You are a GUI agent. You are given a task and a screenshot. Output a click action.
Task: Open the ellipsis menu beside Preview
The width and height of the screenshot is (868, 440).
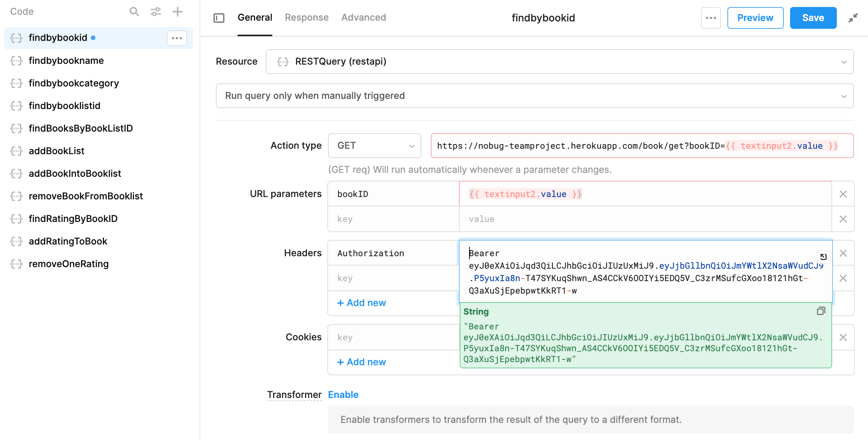711,18
